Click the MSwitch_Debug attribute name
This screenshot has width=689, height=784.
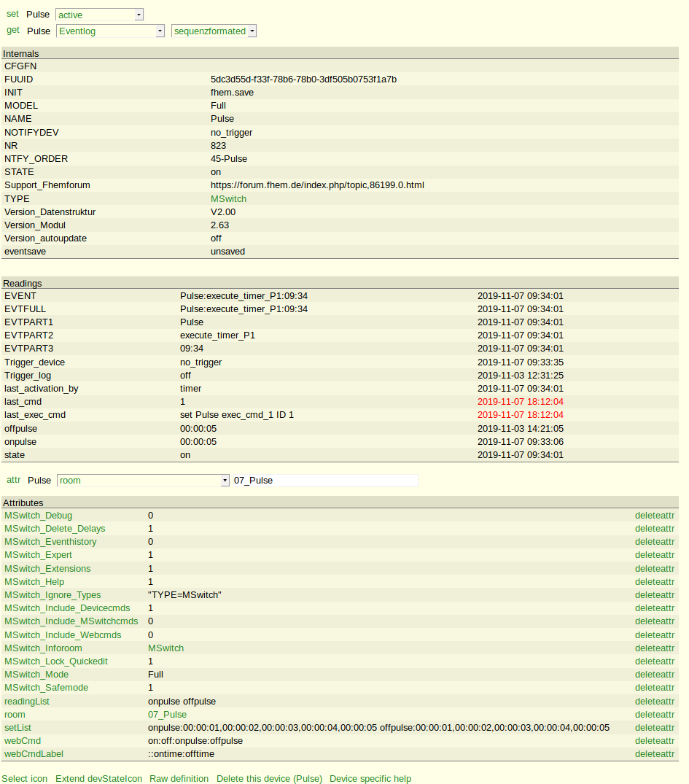coord(39,516)
